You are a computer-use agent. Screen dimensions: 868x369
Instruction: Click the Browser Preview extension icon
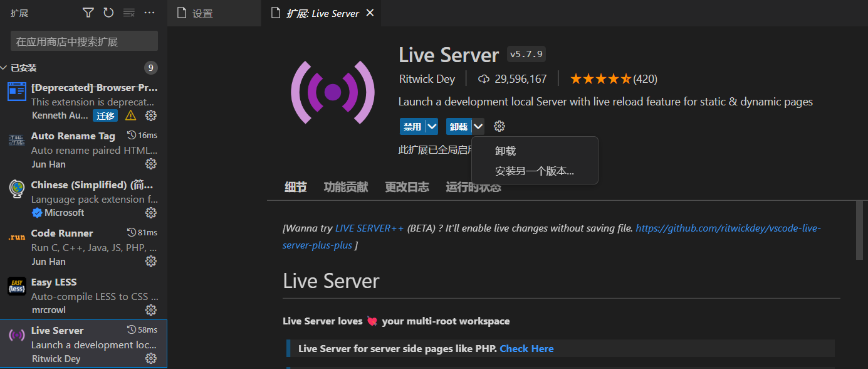17,92
